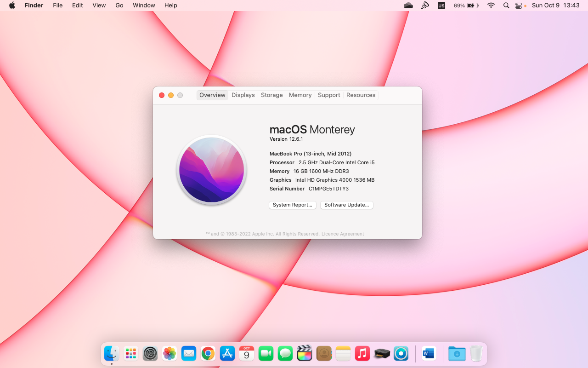Launch Photos app from Dock

click(170, 353)
